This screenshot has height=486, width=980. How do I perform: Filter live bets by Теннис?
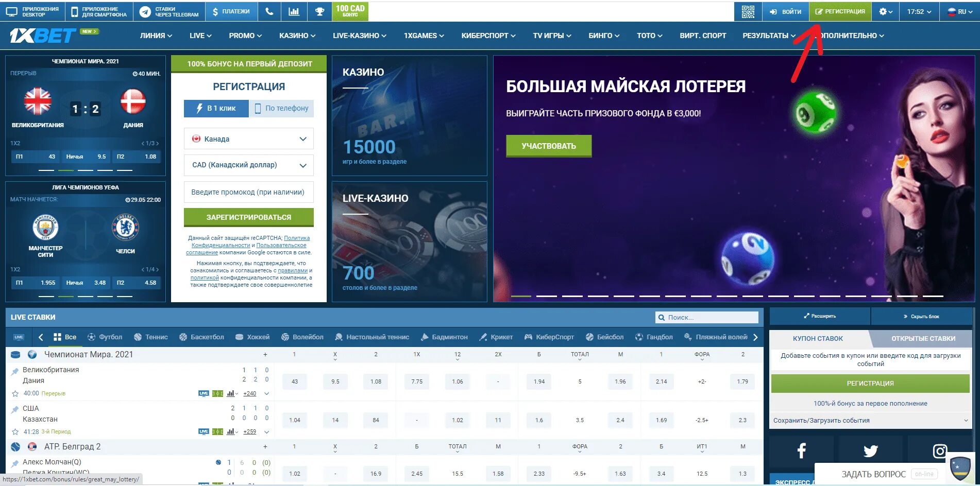[150, 337]
